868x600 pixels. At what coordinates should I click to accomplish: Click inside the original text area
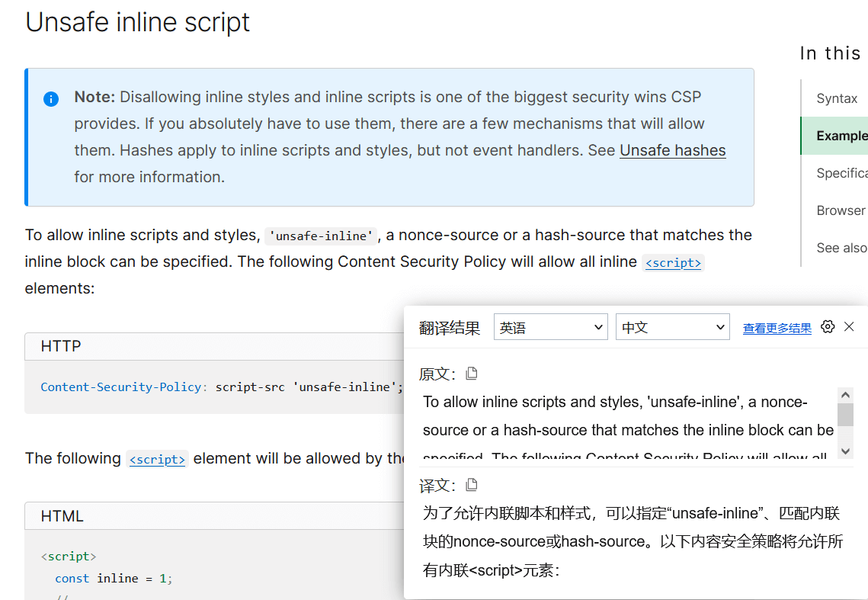[628, 424]
